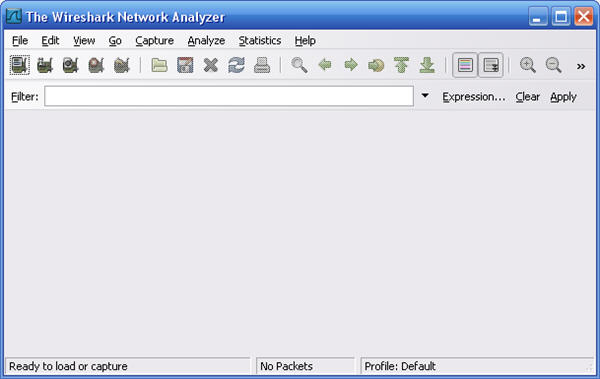This screenshot has height=379, width=600.
Task: Show hidden toolbar items via chevron
Action: coord(581,66)
